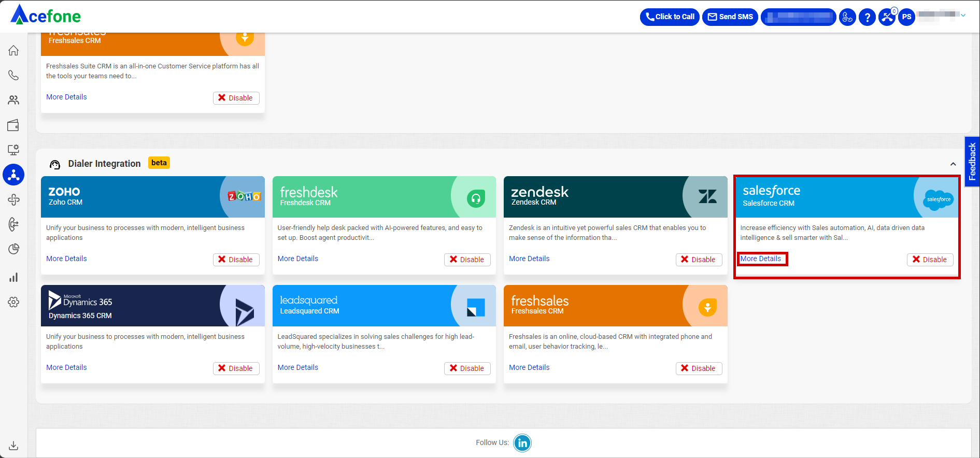Click the beta badge
The width and height of the screenshot is (980, 458).
coord(159,163)
